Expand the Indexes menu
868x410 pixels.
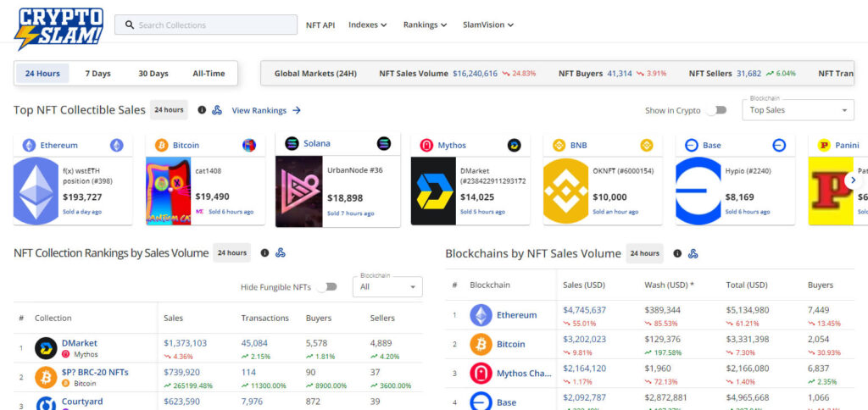point(368,25)
